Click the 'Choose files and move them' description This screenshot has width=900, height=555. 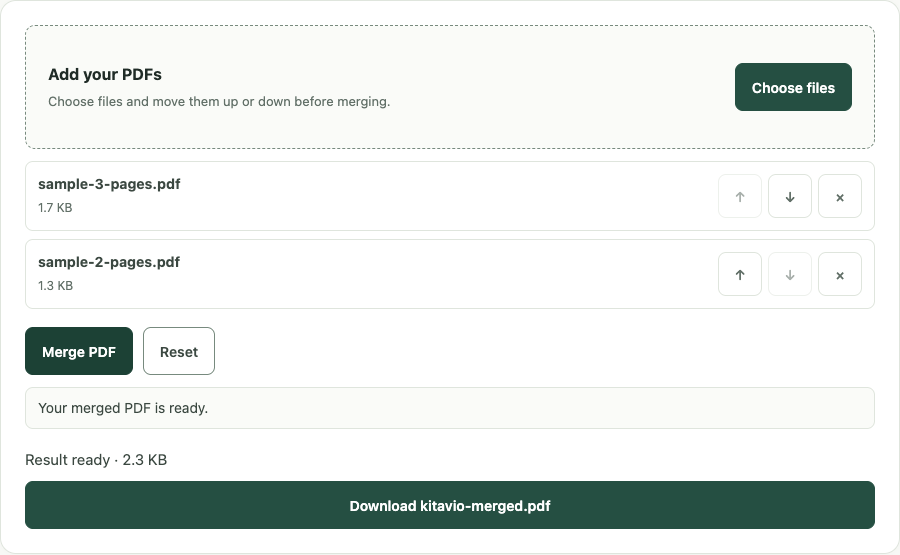pos(219,102)
